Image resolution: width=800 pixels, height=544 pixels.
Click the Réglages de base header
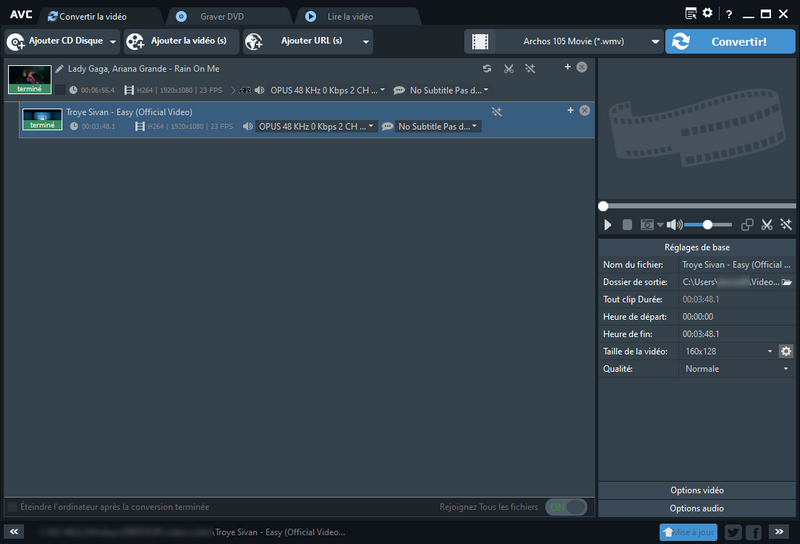(x=696, y=247)
